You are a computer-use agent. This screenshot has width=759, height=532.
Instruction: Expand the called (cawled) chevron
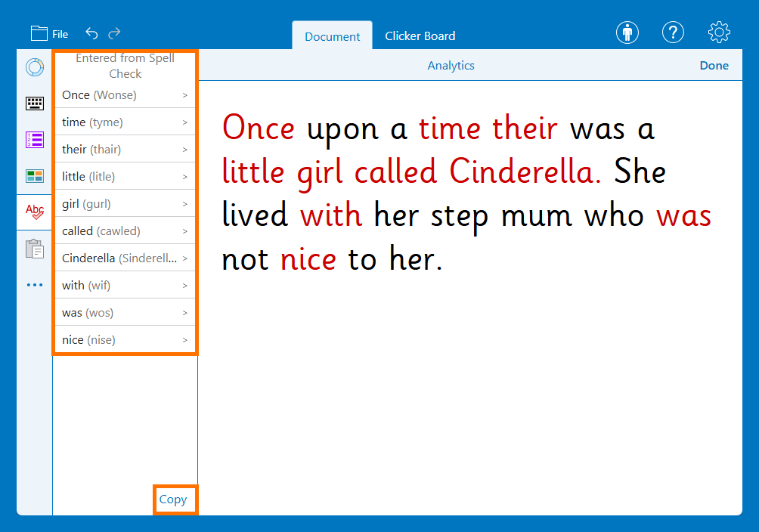coord(185,231)
